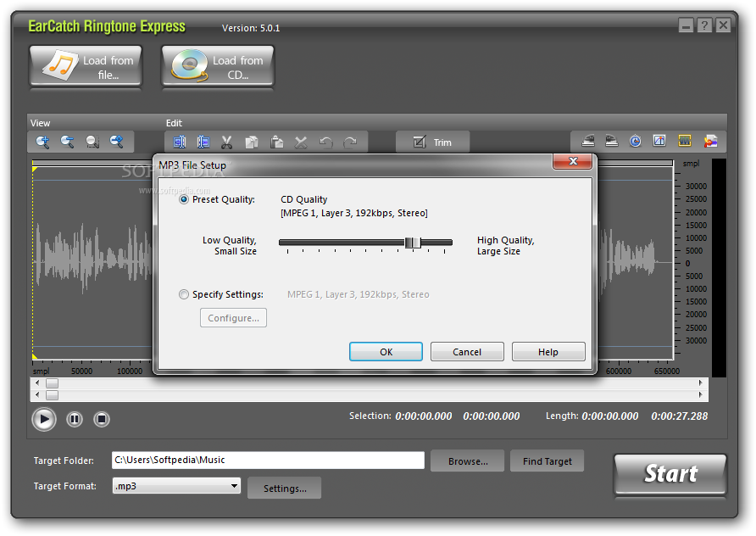Click the Zoom Full view icon
The image size is (756, 536).
(x=117, y=142)
